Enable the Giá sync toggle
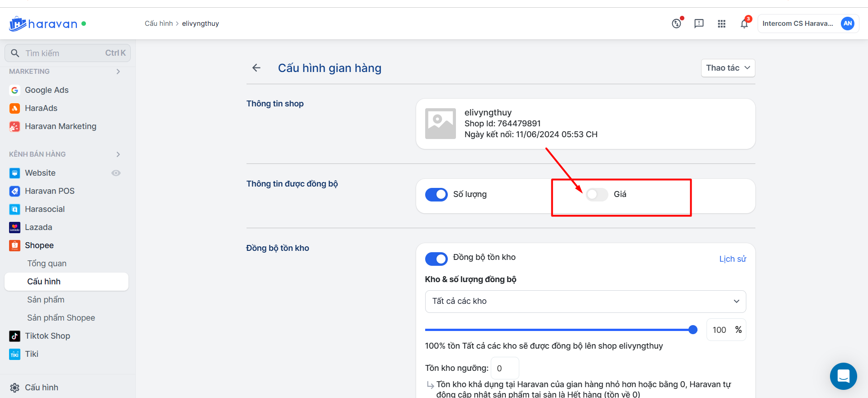868x398 pixels. (597, 195)
